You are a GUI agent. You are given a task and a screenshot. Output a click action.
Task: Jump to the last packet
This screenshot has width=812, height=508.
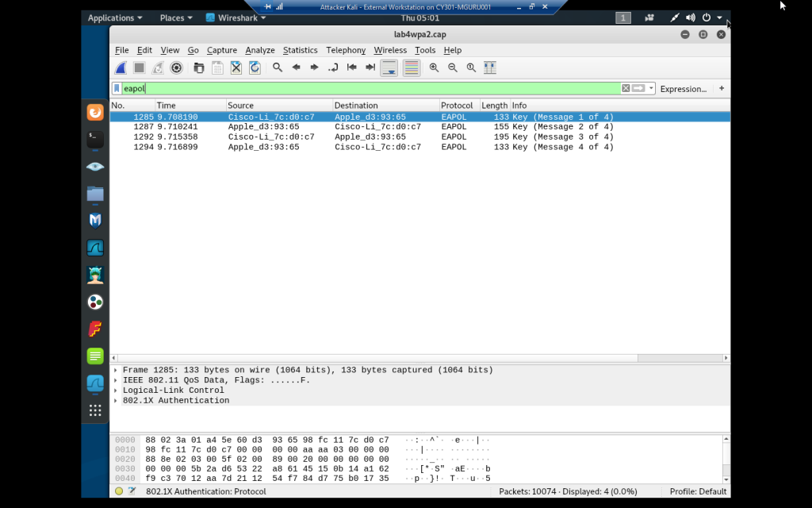[x=370, y=67]
